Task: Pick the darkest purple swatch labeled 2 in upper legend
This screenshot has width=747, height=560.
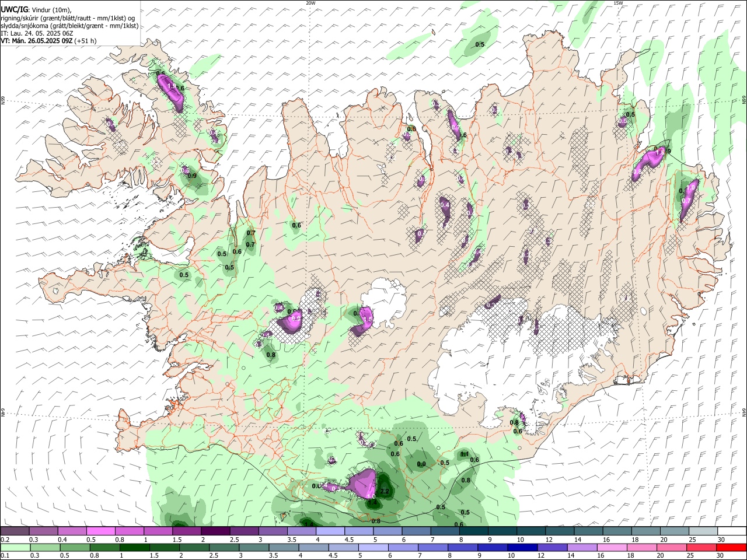Action: (x=215, y=531)
